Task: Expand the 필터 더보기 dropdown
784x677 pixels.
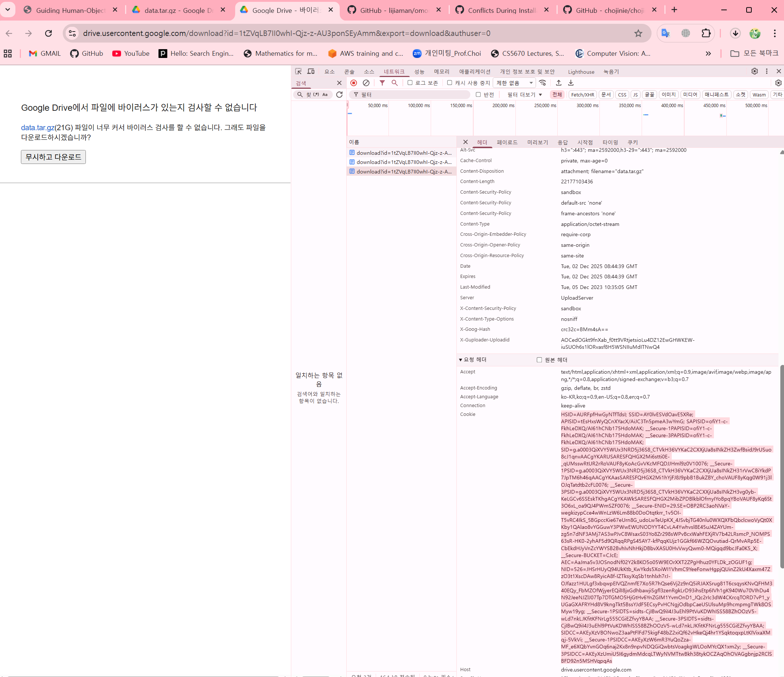Action: [524, 95]
